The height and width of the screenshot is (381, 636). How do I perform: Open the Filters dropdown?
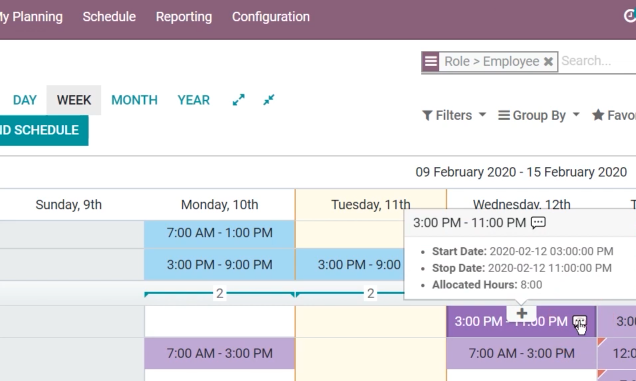454,115
